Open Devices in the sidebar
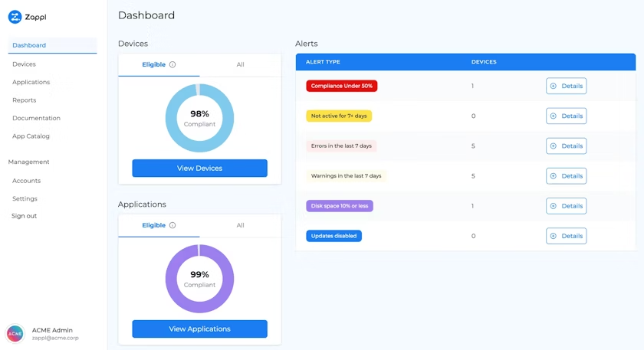This screenshot has width=644, height=350. coord(24,64)
